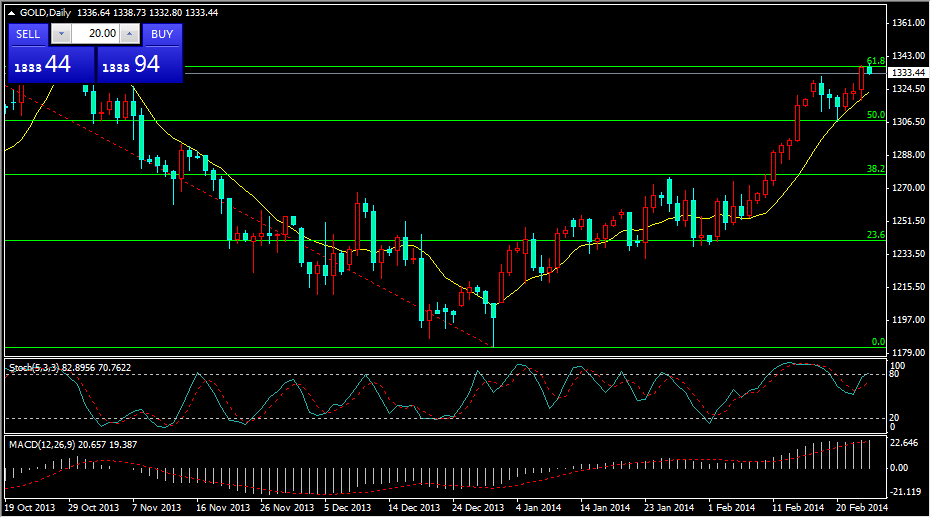The width and height of the screenshot is (931, 518).
Task: Increase lot volume with up arrow
Action: (x=129, y=34)
